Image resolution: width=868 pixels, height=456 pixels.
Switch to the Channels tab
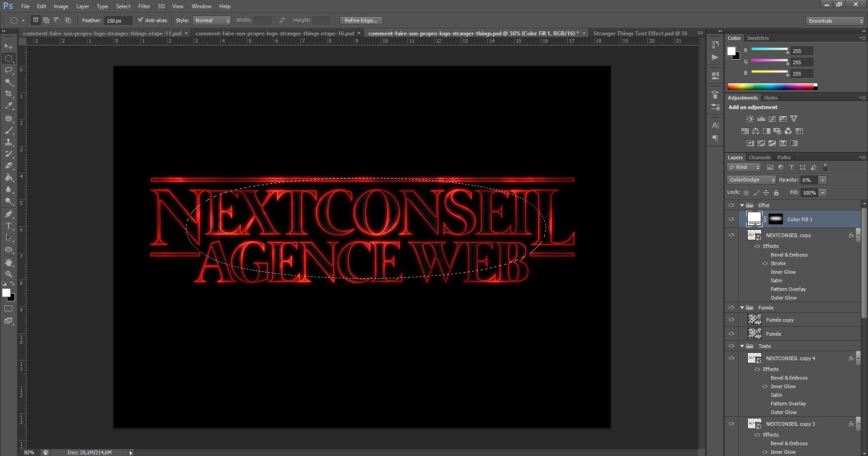tap(759, 157)
